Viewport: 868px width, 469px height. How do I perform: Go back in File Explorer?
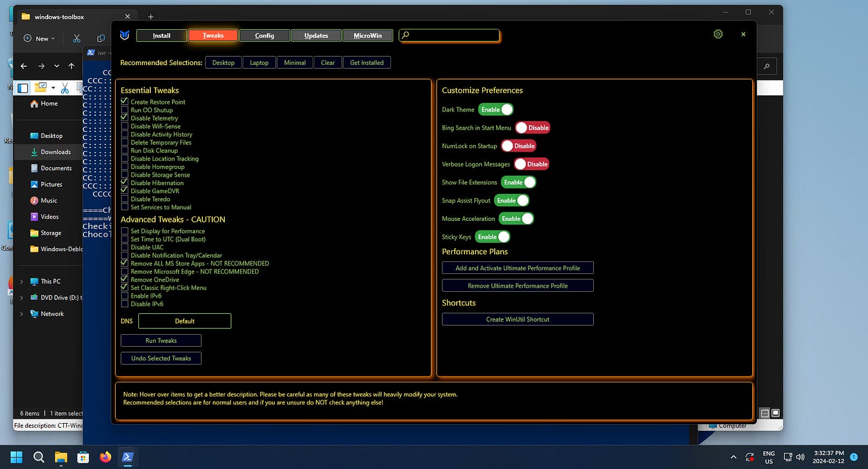[24, 66]
